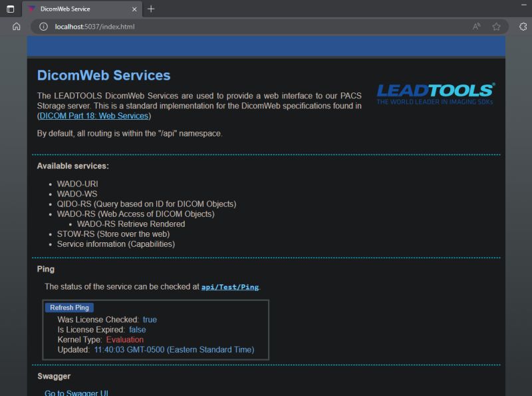Add this page to favorites via the star icon
The height and width of the screenshot is (396, 532).
(496, 27)
